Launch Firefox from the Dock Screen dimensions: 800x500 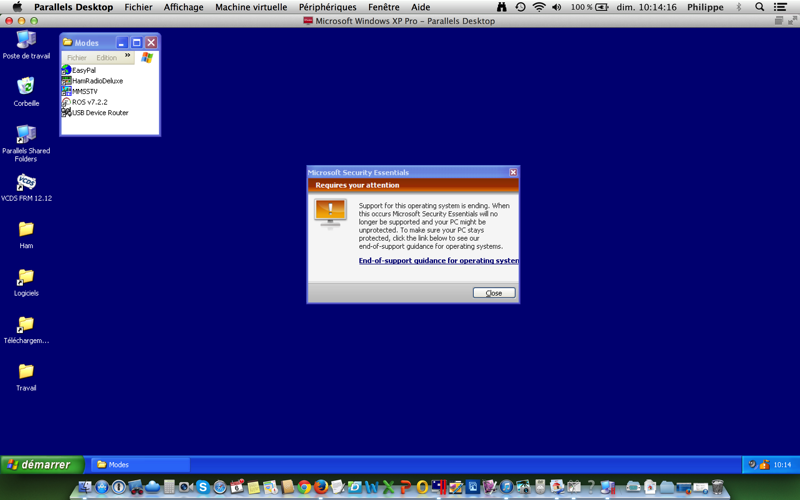click(321, 487)
